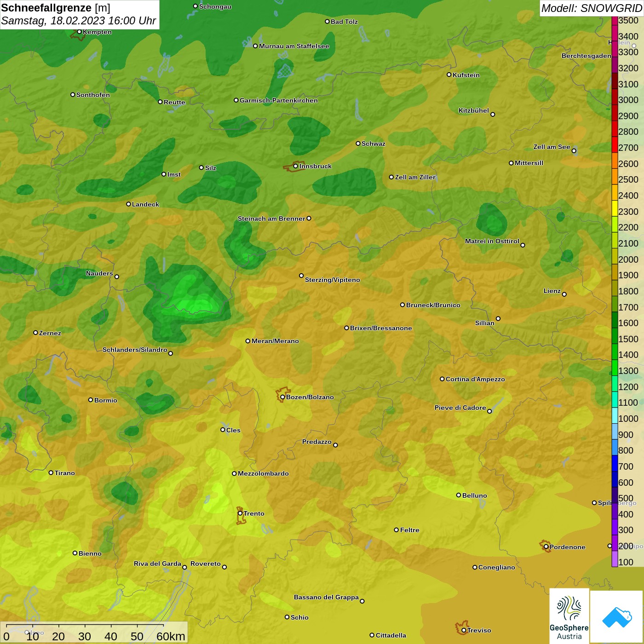Click the Feltre location dot
This screenshot has width=644, height=644.
[397, 529]
